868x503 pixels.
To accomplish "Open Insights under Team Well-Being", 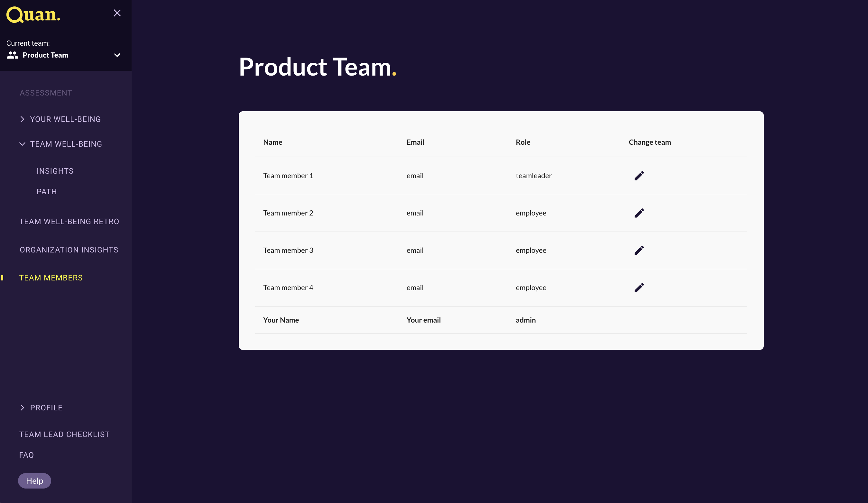I will click(x=55, y=171).
